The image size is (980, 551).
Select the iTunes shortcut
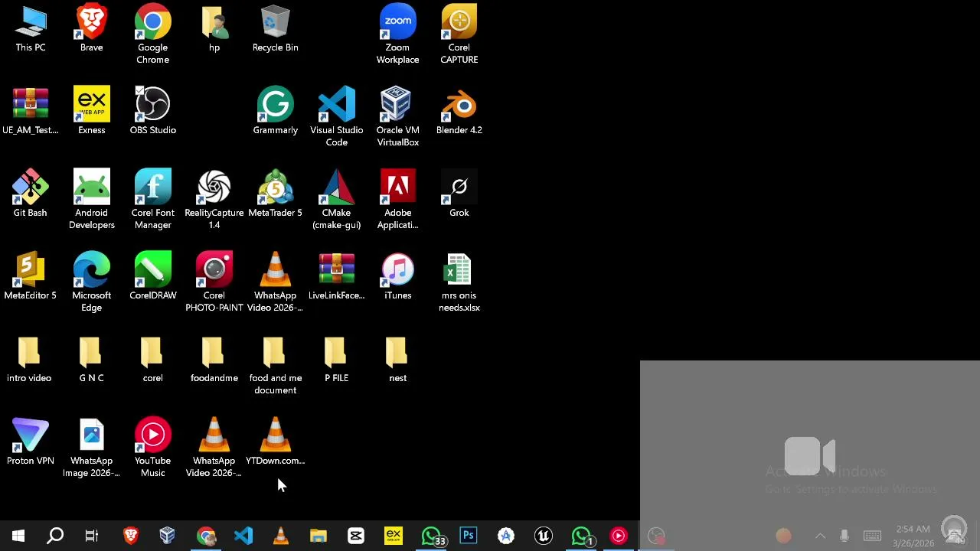tap(398, 277)
